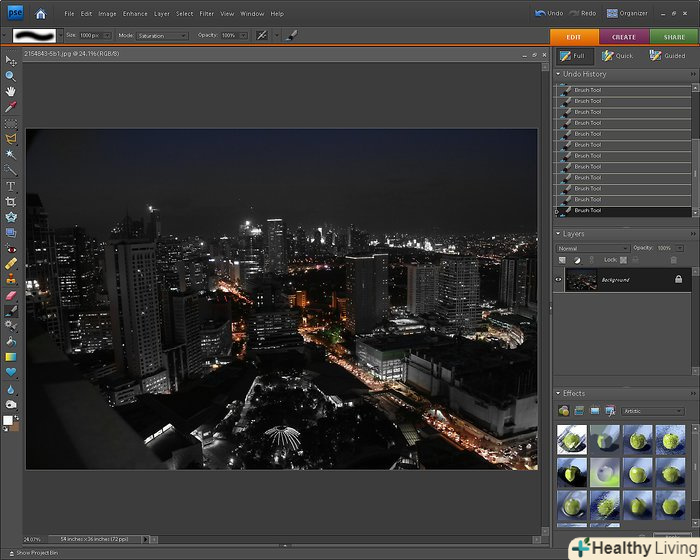Switch to the CREATE tab
The image size is (700, 560).
(624, 37)
